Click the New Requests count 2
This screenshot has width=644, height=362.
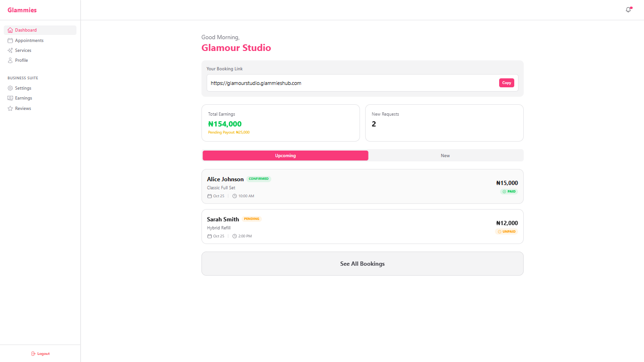(x=374, y=124)
